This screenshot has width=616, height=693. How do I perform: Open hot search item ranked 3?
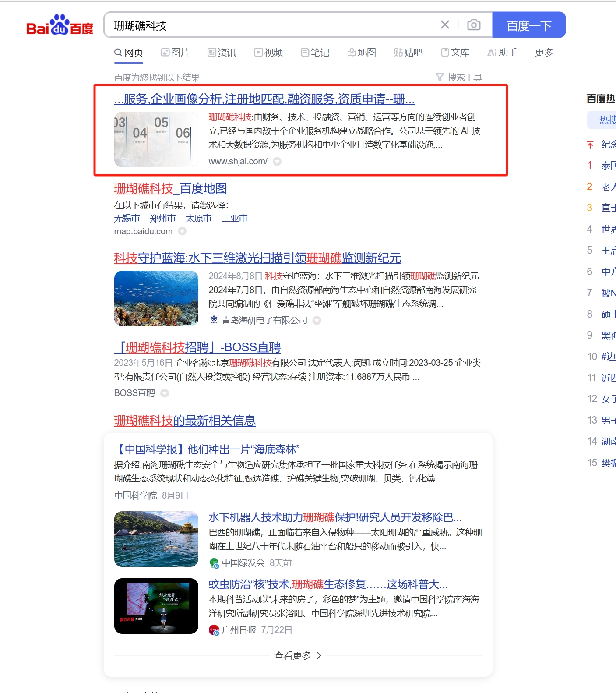(608, 208)
